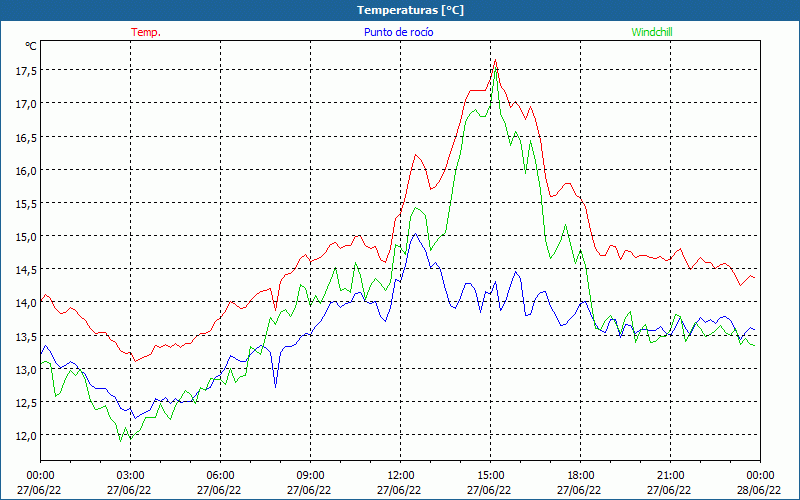Select the 21:00 time axis marker

(x=670, y=475)
